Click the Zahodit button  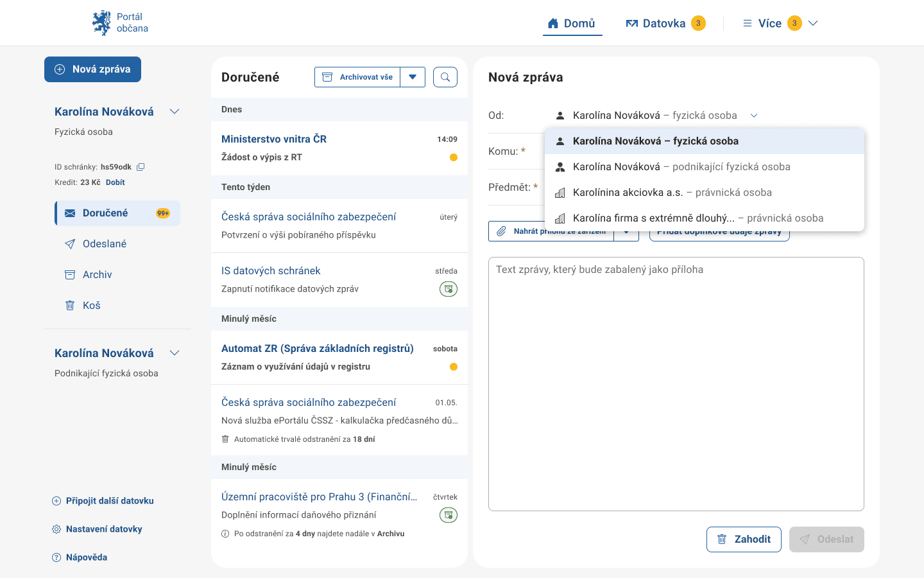(x=743, y=539)
